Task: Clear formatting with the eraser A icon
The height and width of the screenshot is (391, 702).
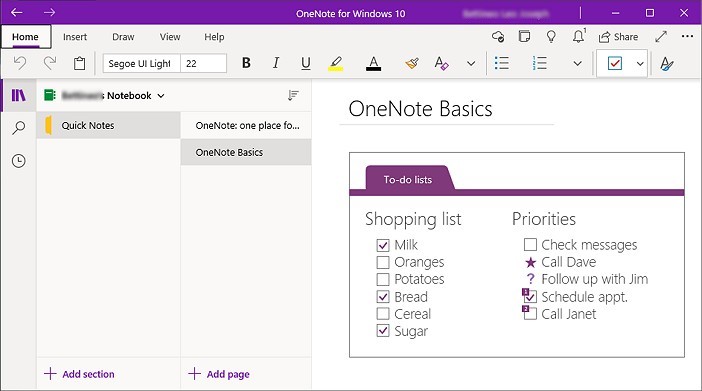Action: pos(441,63)
